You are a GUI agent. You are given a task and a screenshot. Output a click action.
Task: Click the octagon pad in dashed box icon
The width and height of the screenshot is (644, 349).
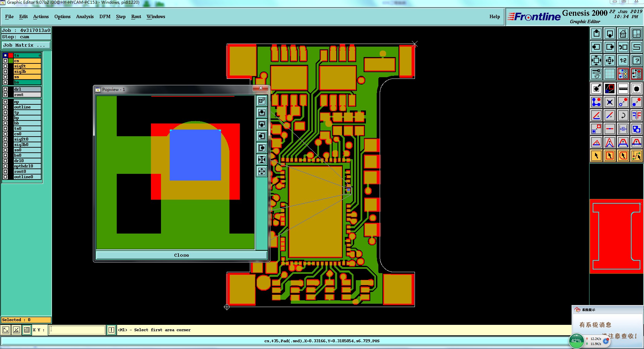[637, 89]
